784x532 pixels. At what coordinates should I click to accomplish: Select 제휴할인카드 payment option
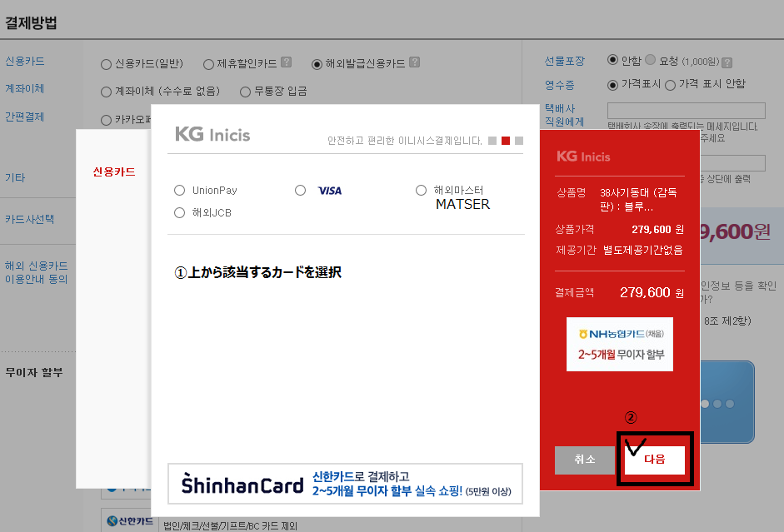(208, 64)
